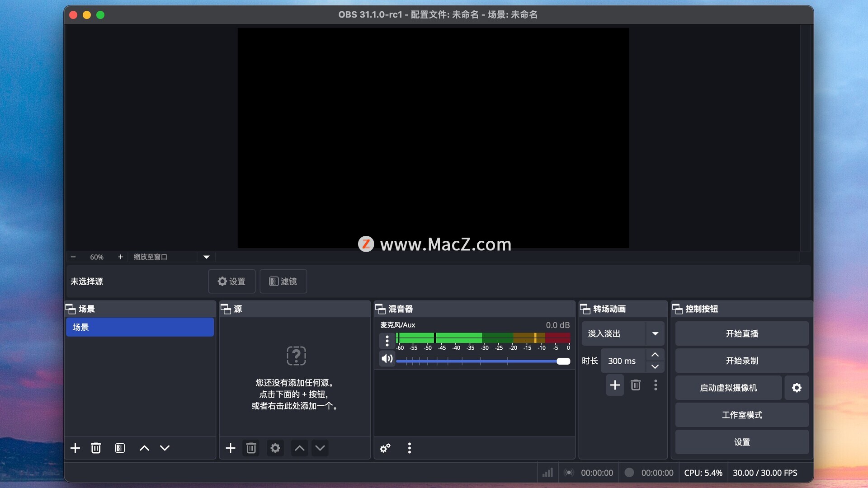Move source down in Sources panel
Screen dimensions: 868x488
[320, 448]
